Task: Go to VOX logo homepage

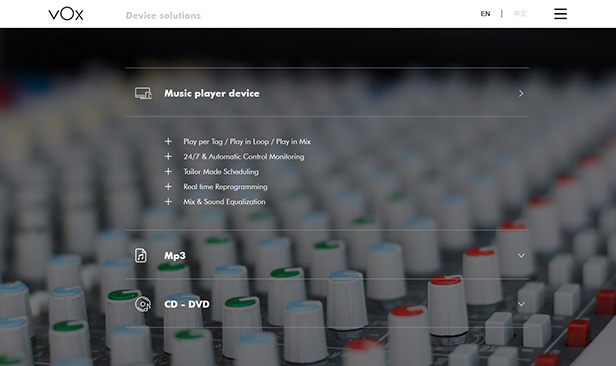Action: pyautogui.click(x=66, y=14)
